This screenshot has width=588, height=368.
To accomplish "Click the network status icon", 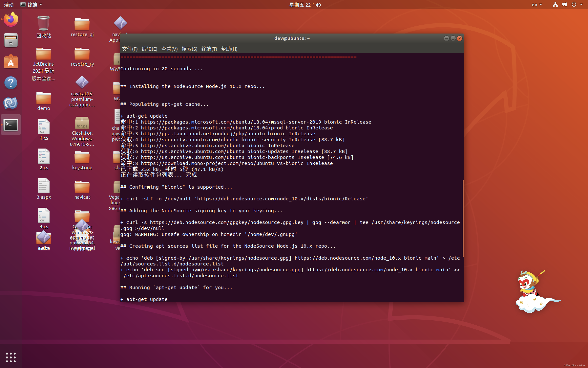I will coord(555,4).
